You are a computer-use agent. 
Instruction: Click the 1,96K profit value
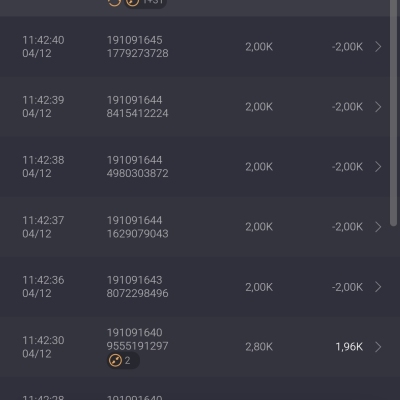coord(349,347)
